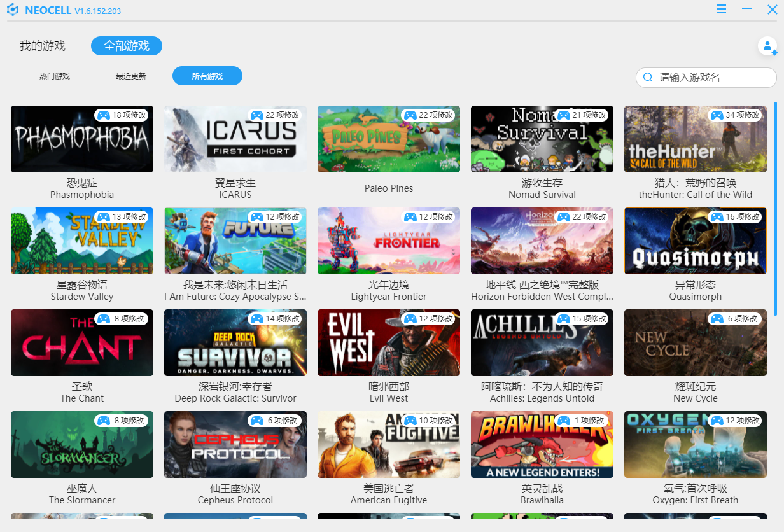Click the controller icon on Oxygen First Breath card

pos(717,421)
